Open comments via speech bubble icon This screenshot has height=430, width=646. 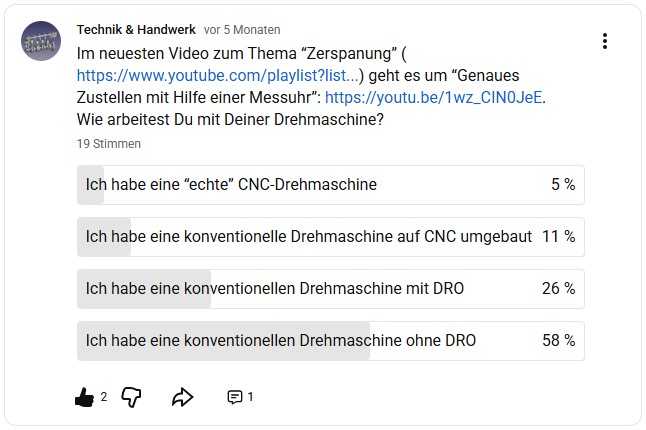(235, 397)
